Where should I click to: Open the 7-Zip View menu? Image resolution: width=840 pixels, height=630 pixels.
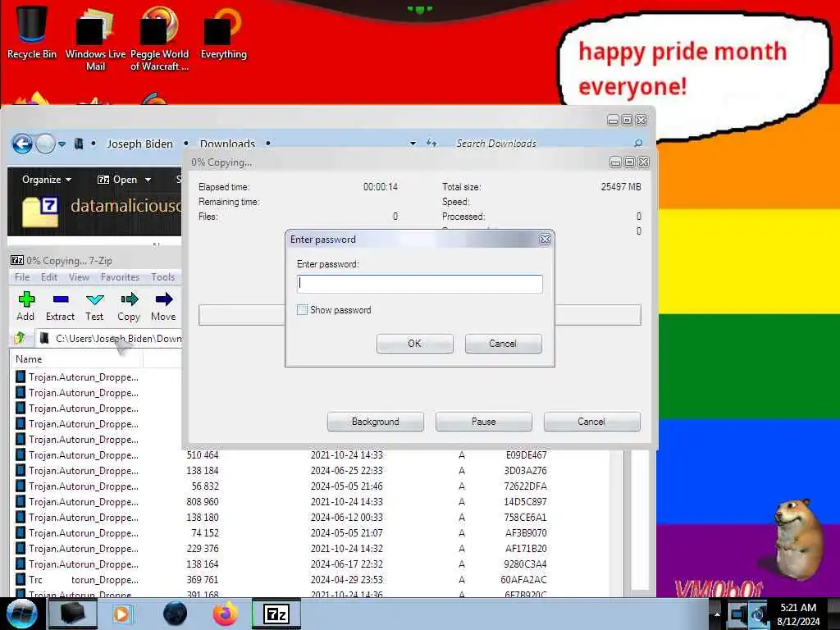tap(79, 277)
